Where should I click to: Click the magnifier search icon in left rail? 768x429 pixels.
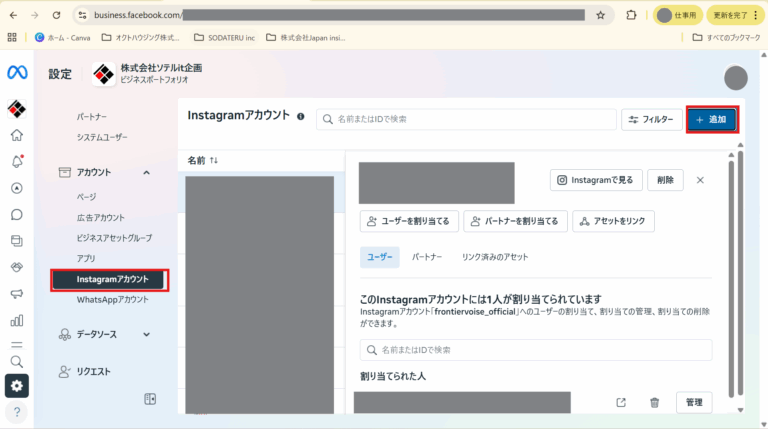click(16, 361)
